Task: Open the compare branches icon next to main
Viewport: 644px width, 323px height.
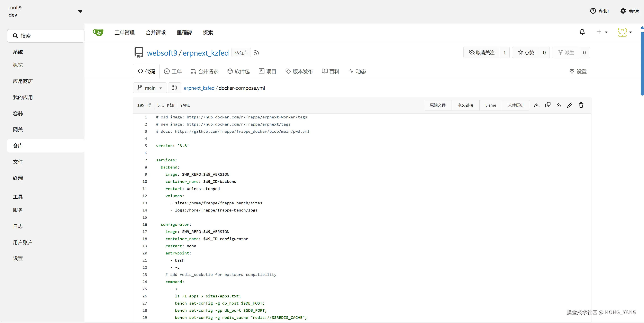Action: tap(174, 88)
